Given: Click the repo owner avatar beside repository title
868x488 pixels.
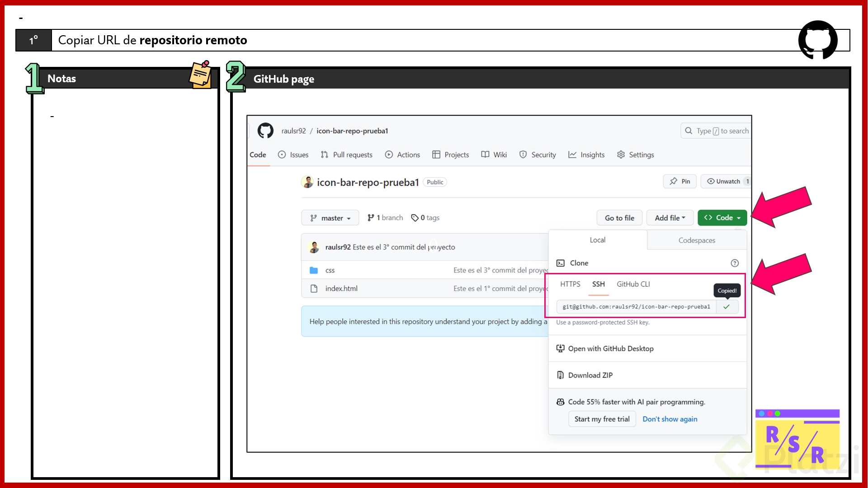Looking at the screenshot, I should [307, 182].
